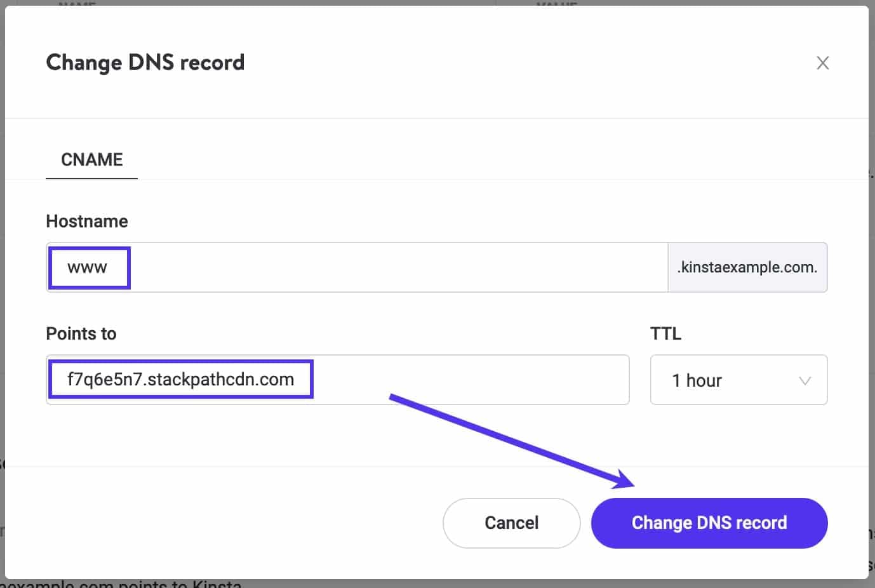Click the dialog header titled Change DNS record
This screenshot has height=588, width=875.
pos(145,62)
